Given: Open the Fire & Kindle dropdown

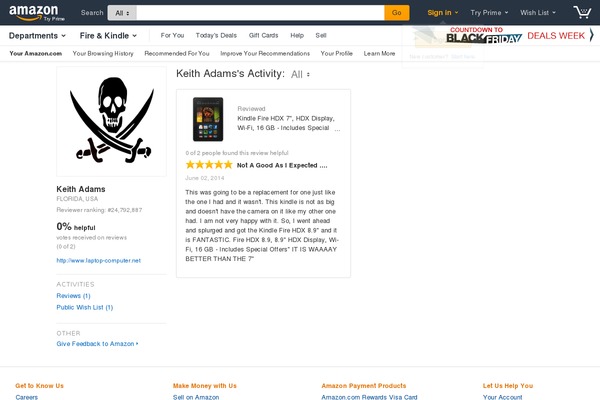Looking at the screenshot, I should (x=108, y=36).
